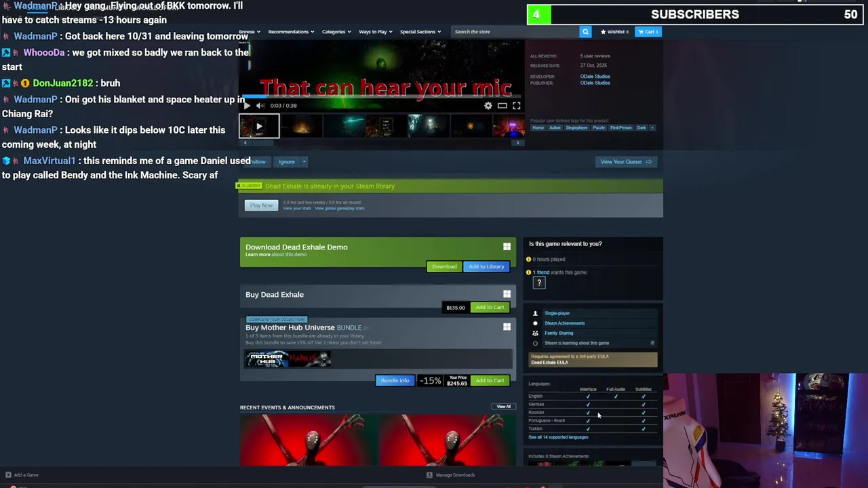Viewport: 868px width, 488px height.
Task: Click the left arrow under screenshot strip
Action: pos(245,143)
